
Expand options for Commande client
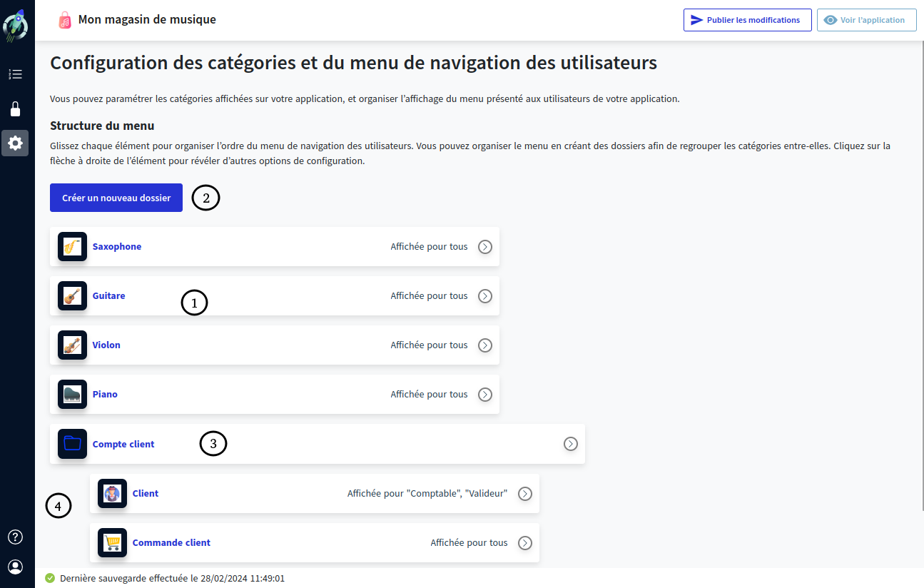point(525,542)
